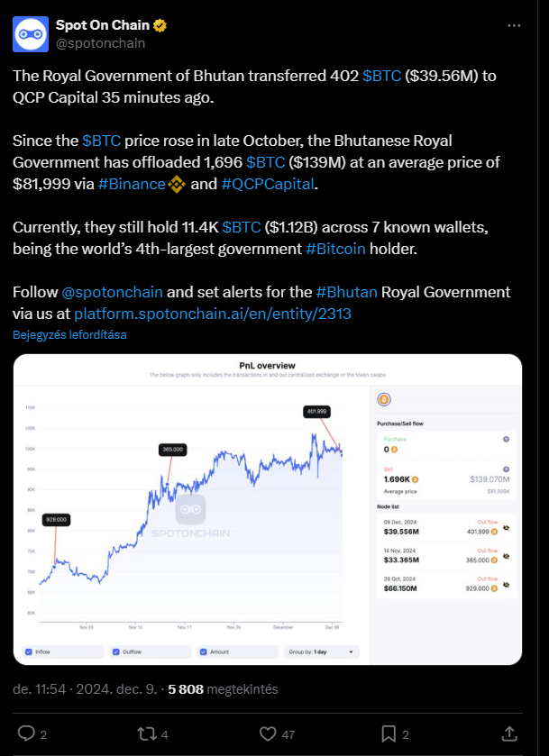Like the post with heart icon
Image resolution: width=549 pixels, height=756 pixels.
point(268,733)
